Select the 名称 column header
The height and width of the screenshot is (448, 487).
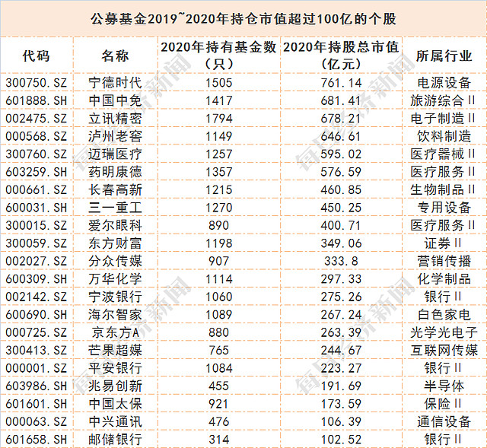[x=115, y=56]
